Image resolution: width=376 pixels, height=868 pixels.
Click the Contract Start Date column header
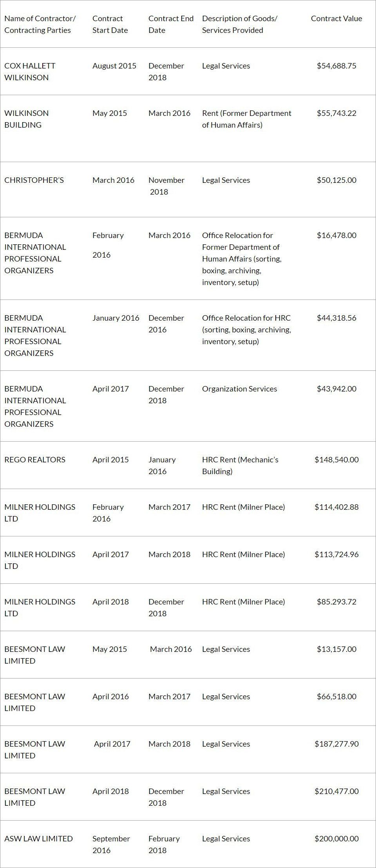[110, 24]
